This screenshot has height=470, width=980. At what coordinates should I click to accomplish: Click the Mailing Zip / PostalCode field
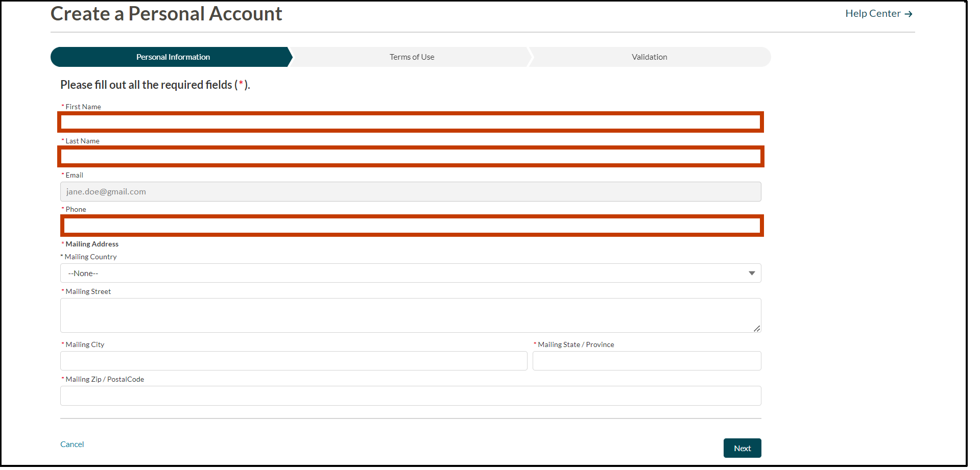409,395
